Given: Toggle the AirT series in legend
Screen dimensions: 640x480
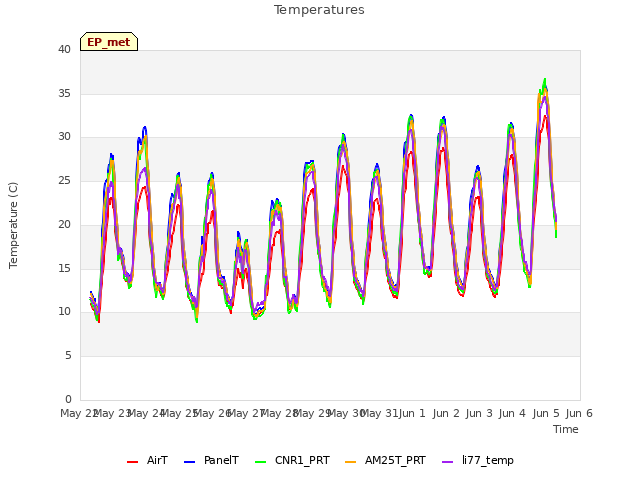Looking at the screenshot, I should click(147, 460).
